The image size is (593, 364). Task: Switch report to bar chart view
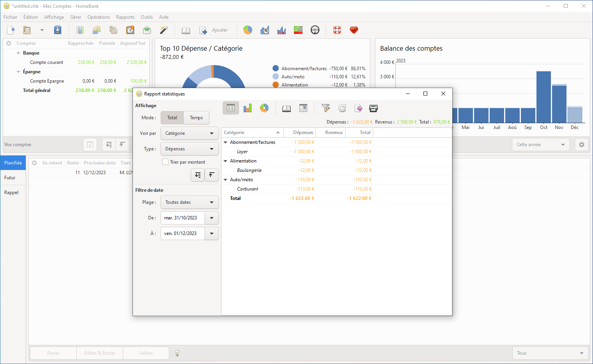pyautogui.click(x=248, y=108)
